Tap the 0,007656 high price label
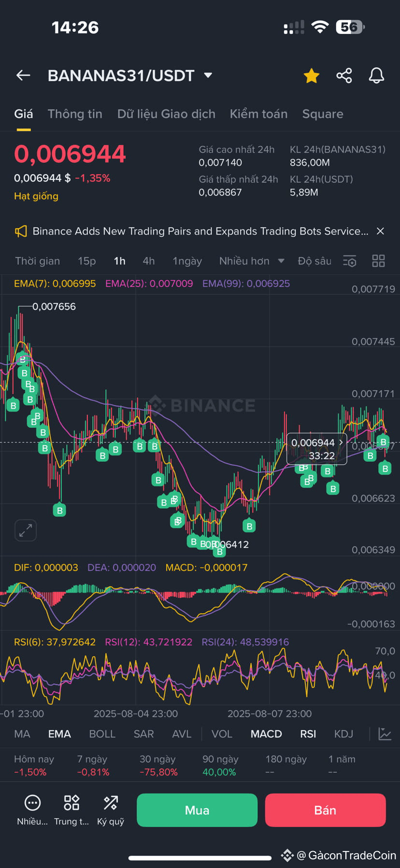Viewport: 400px width, 868px height. (54, 307)
